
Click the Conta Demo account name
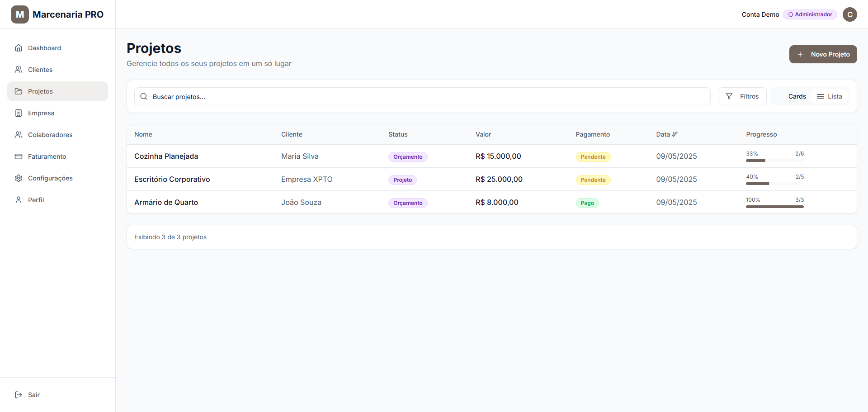(760, 14)
